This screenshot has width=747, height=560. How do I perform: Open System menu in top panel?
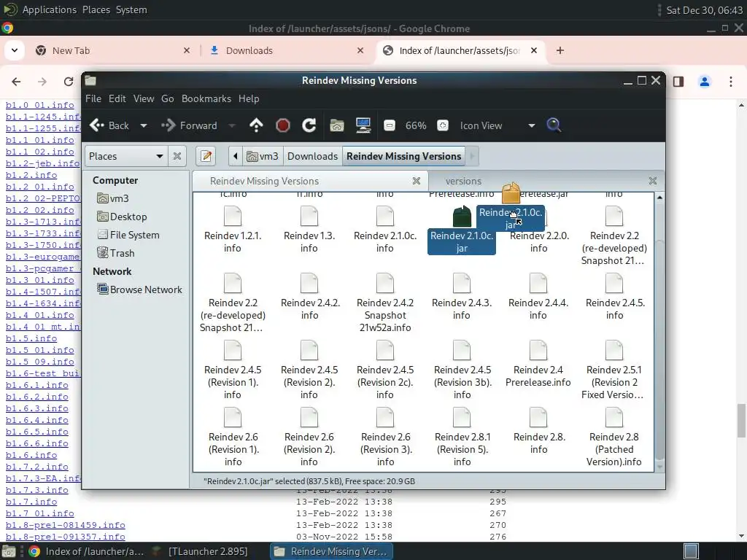click(x=131, y=9)
